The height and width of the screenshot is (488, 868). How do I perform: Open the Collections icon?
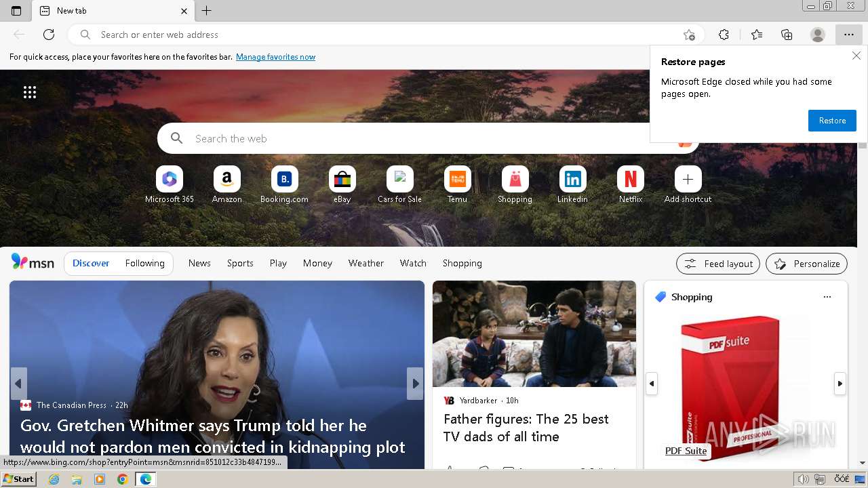coord(787,35)
